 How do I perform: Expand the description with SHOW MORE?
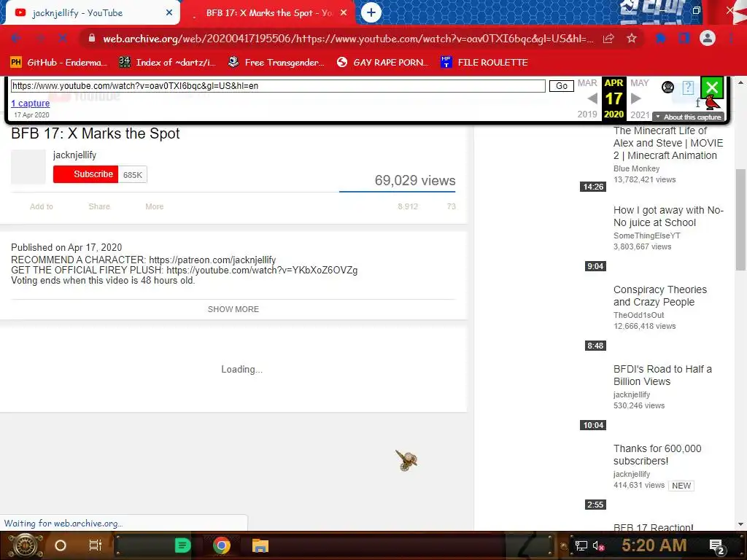(233, 309)
